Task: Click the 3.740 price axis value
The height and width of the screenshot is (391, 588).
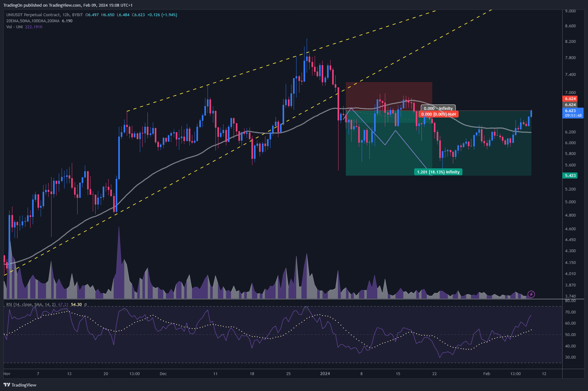Action: pos(571,296)
